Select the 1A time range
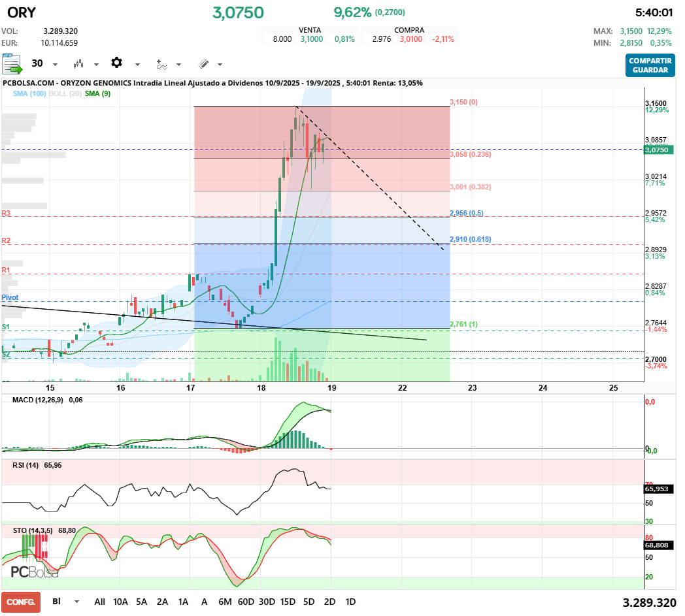This screenshot has height=616, width=685. click(183, 602)
